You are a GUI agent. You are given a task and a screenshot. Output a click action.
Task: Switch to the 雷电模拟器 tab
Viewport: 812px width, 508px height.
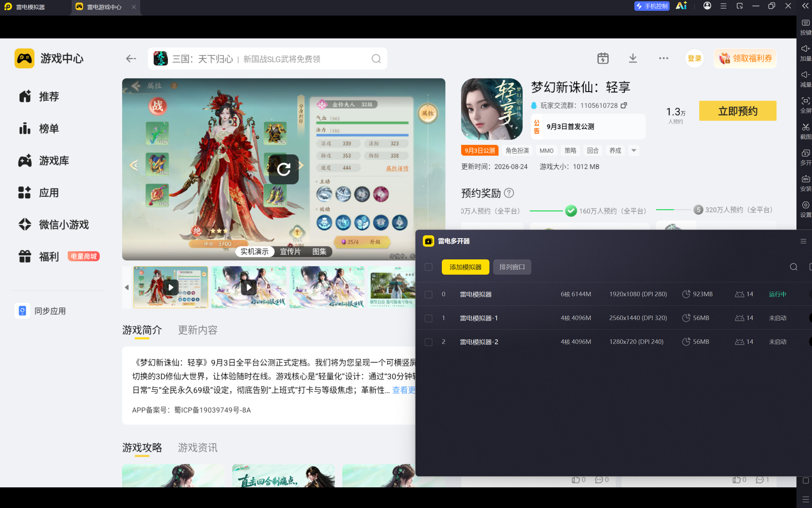coord(35,7)
